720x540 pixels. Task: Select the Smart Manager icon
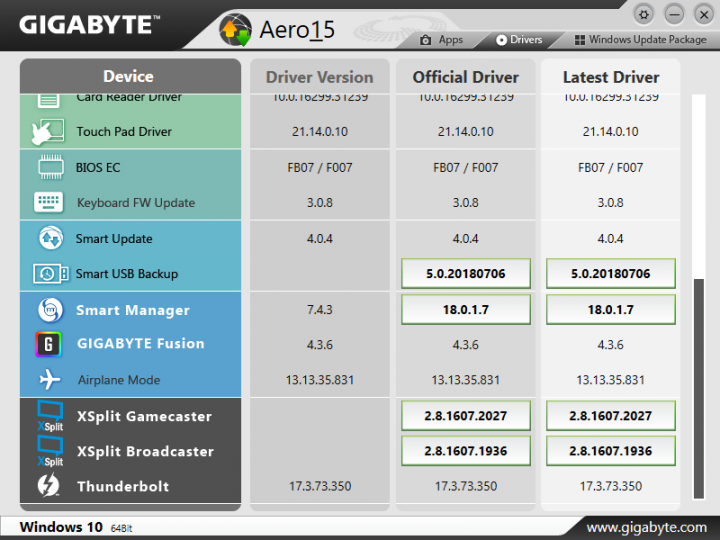(51, 310)
